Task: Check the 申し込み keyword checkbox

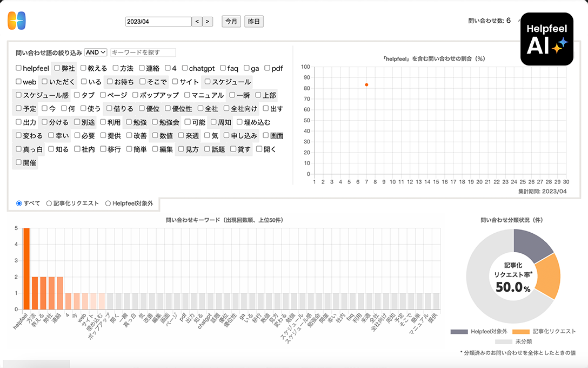Action: 226,135
